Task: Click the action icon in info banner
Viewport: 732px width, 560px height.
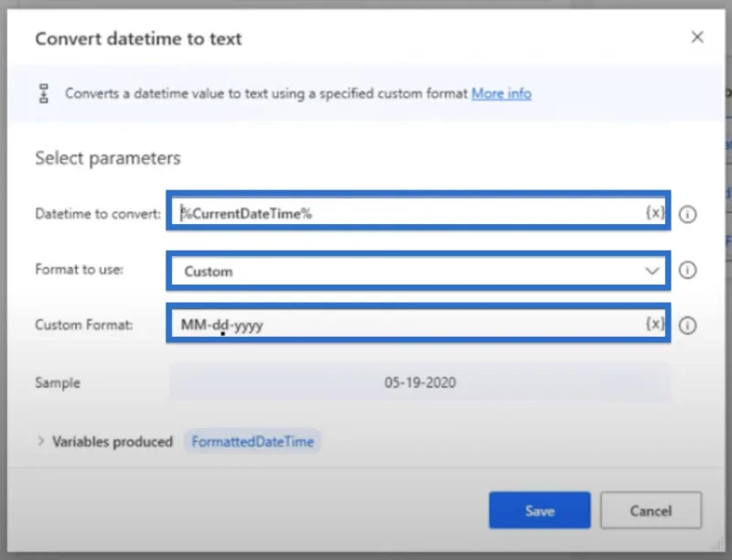Action: click(43, 93)
